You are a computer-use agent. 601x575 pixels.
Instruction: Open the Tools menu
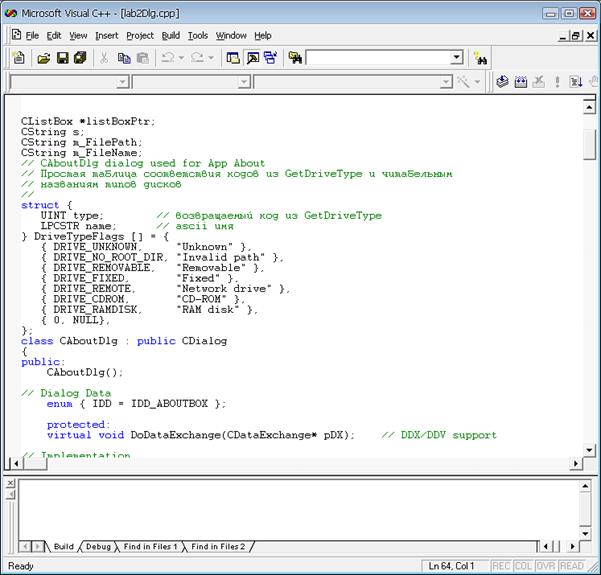(x=198, y=36)
